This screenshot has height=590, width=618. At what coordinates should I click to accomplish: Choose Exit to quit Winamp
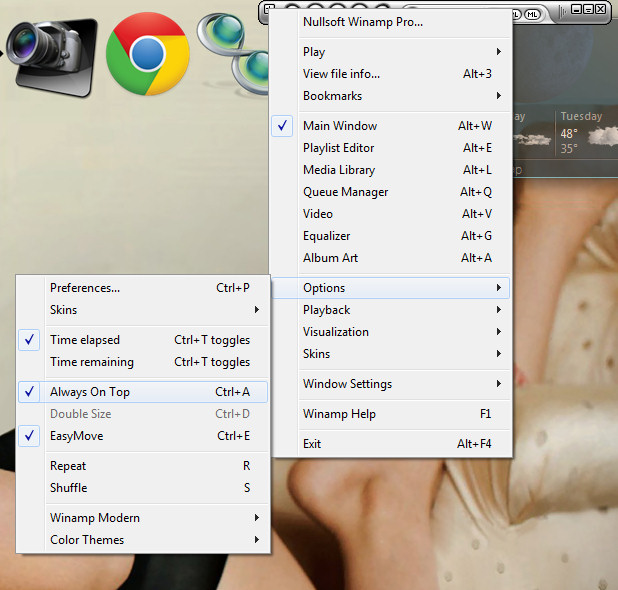pos(390,444)
